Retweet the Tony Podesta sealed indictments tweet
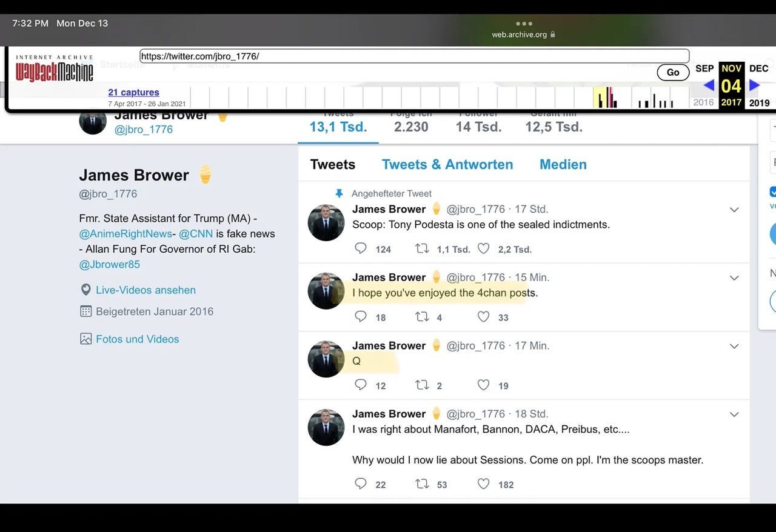This screenshot has height=532, width=776. (422, 248)
